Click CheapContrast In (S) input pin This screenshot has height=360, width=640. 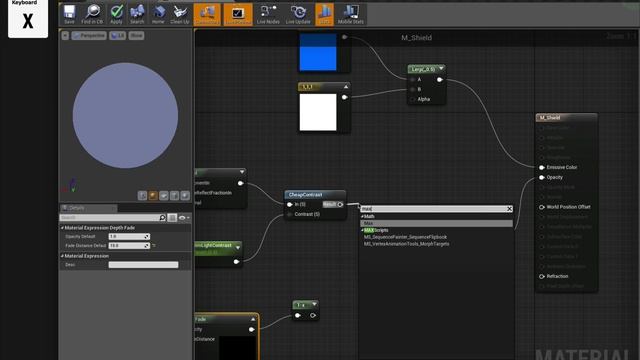(290, 204)
